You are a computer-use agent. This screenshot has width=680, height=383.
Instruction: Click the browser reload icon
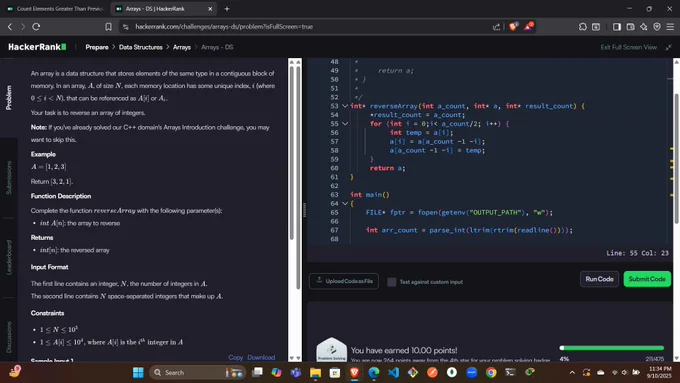pyautogui.click(x=36, y=26)
